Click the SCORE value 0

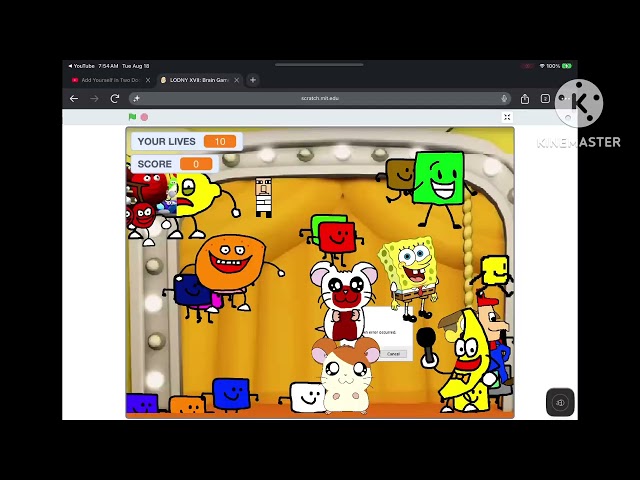(196, 164)
